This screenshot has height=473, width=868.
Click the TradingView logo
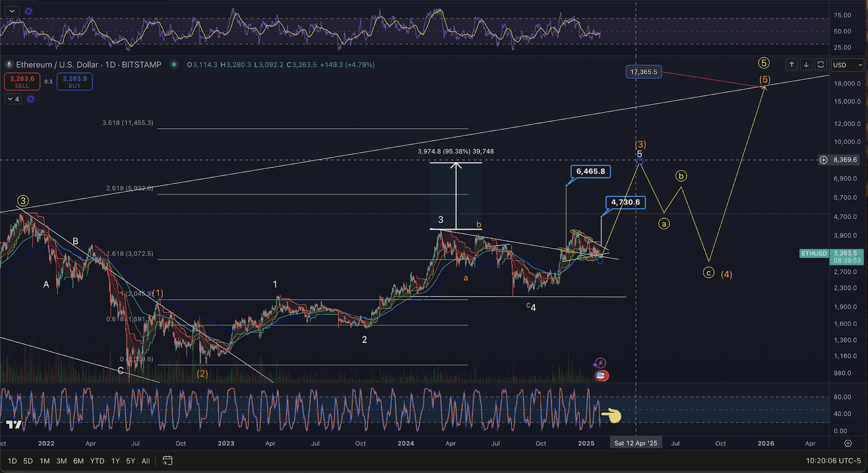(x=14, y=424)
